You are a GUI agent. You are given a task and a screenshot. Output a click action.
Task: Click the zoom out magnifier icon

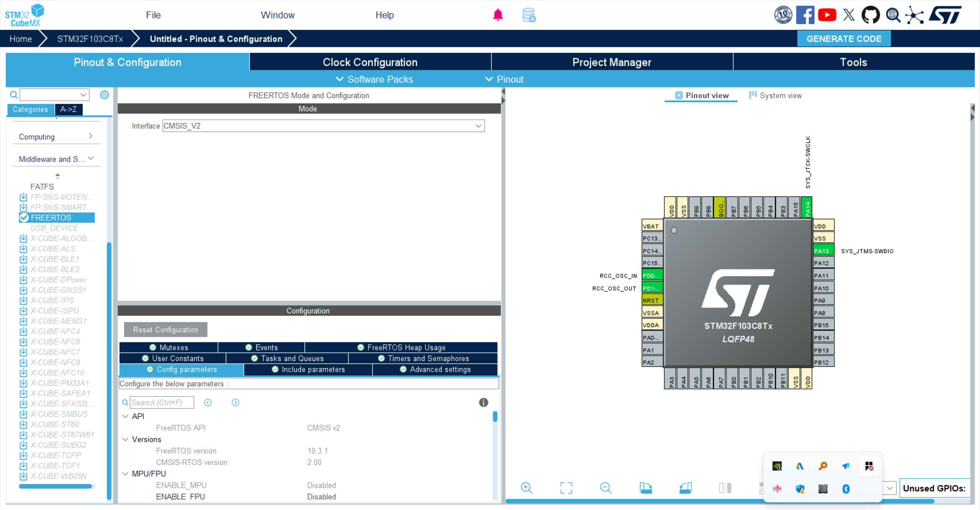pos(606,488)
